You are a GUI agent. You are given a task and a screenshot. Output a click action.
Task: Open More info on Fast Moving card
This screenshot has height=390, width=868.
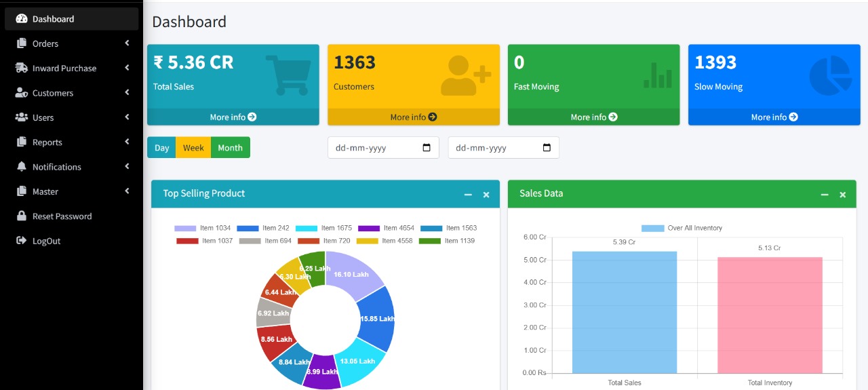click(x=594, y=117)
